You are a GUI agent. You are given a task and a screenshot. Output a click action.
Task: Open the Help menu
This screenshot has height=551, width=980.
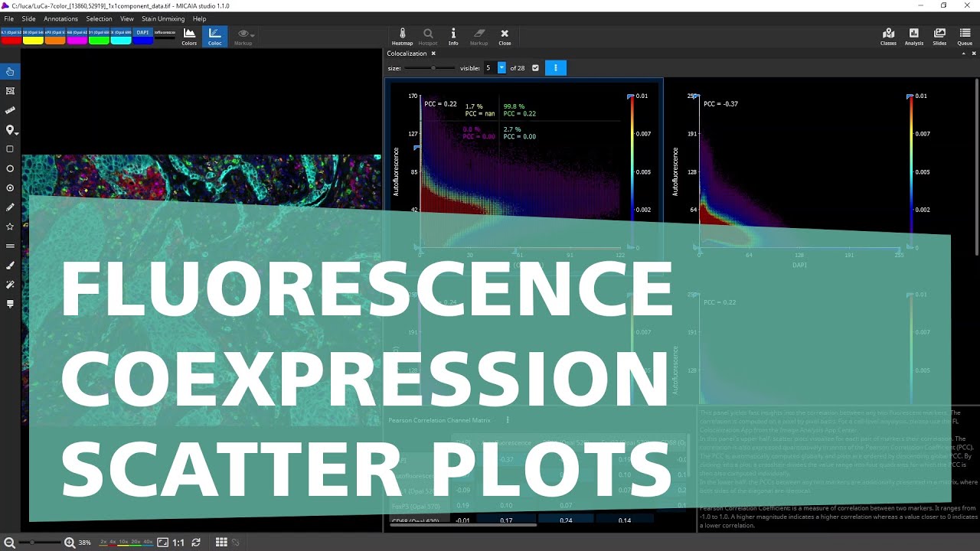pyautogui.click(x=199, y=18)
